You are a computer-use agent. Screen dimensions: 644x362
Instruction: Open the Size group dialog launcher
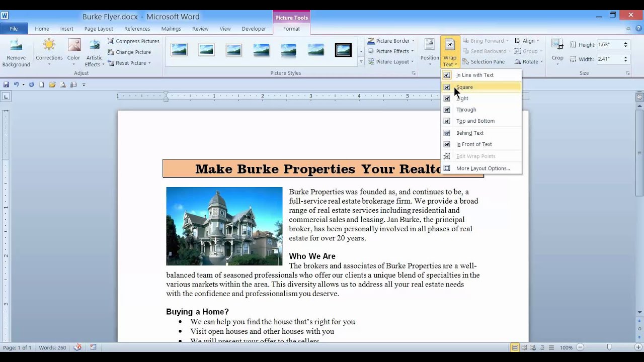627,73
